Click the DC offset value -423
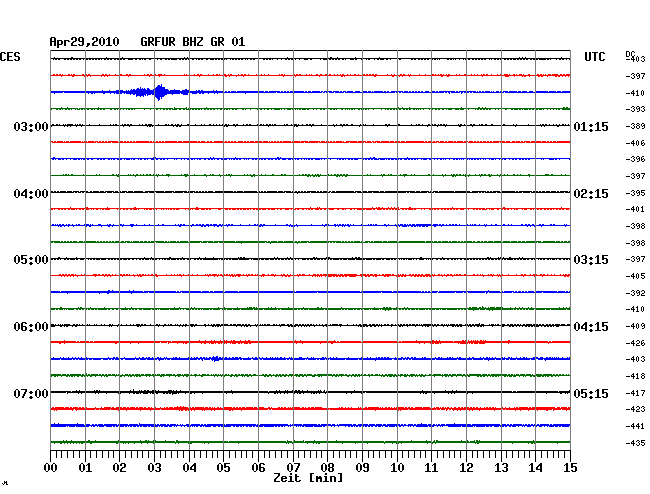This screenshot has height=494, width=650. click(x=635, y=409)
